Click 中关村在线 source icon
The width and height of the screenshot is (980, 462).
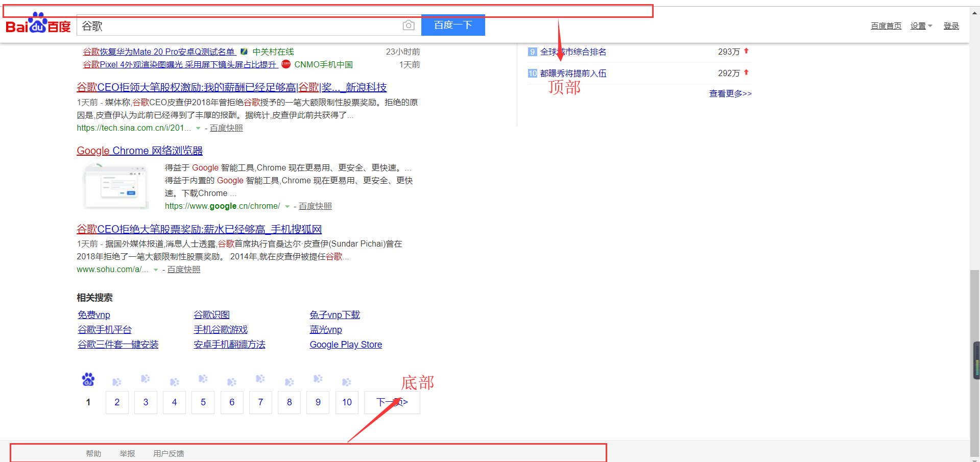coord(244,52)
